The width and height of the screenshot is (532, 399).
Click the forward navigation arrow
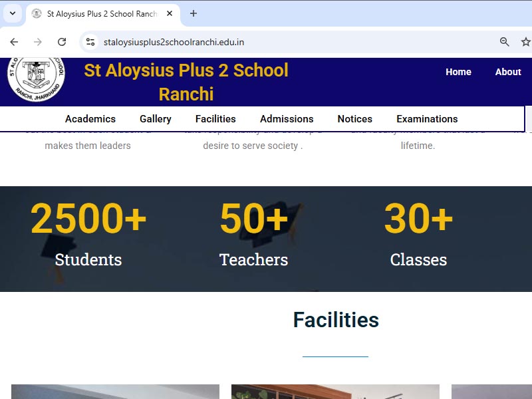[38, 42]
